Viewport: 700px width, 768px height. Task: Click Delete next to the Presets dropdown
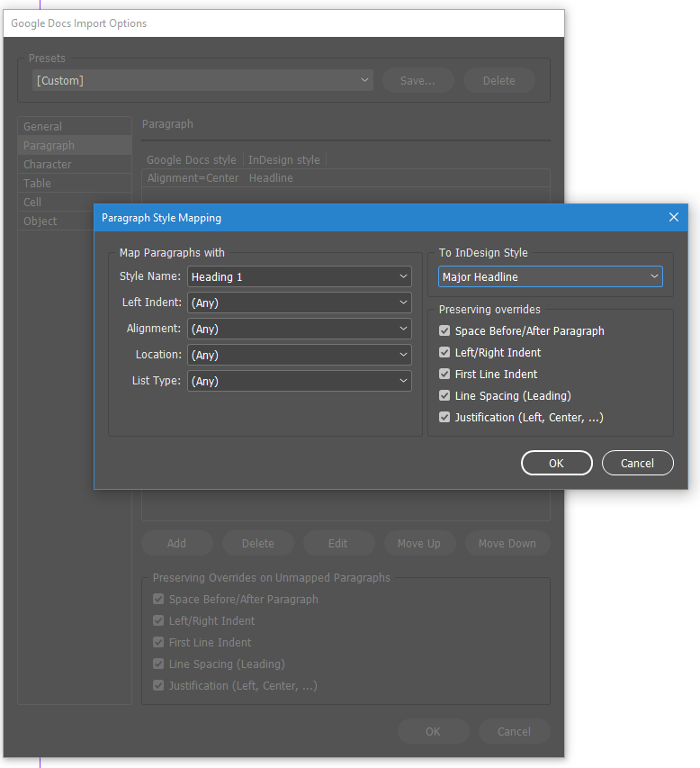click(x=498, y=80)
